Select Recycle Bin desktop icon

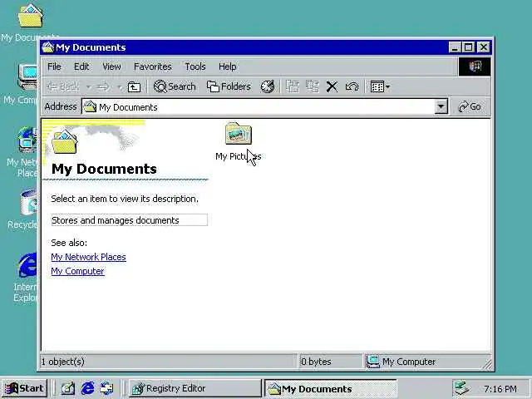pyautogui.click(x=24, y=209)
